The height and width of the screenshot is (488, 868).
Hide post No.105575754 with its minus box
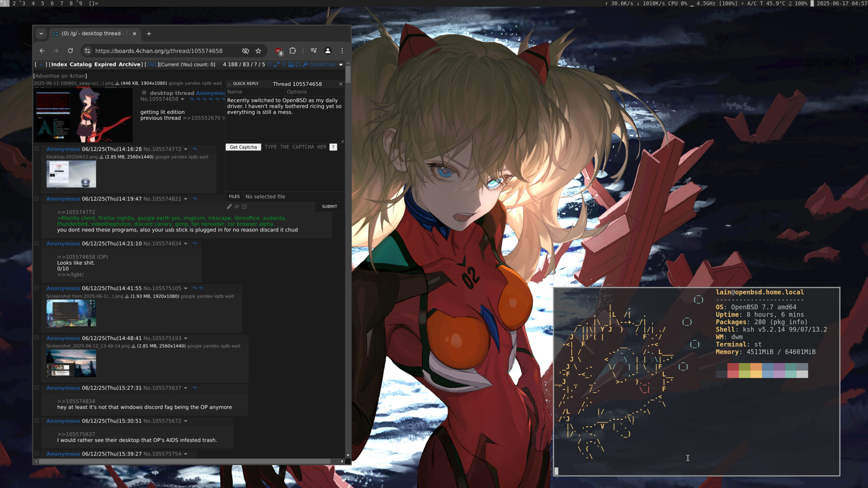[x=37, y=453]
